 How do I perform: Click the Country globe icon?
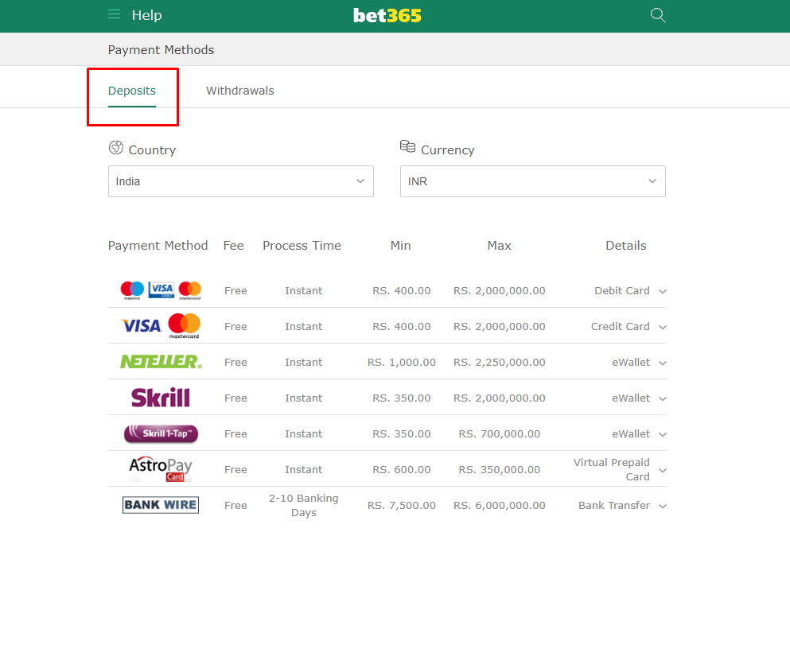[x=116, y=148]
